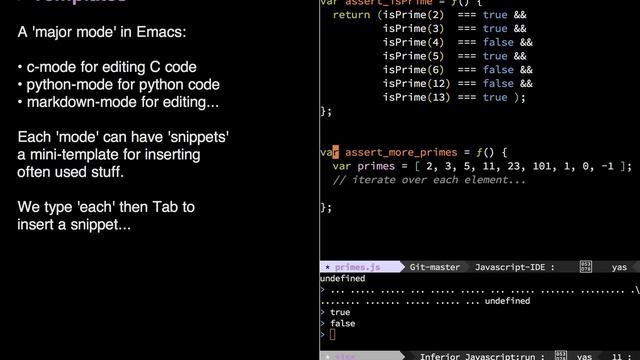Click slide text "We type 'each' then Tab to"
This screenshot has height=360, width=640.
[x=106, y=207]
